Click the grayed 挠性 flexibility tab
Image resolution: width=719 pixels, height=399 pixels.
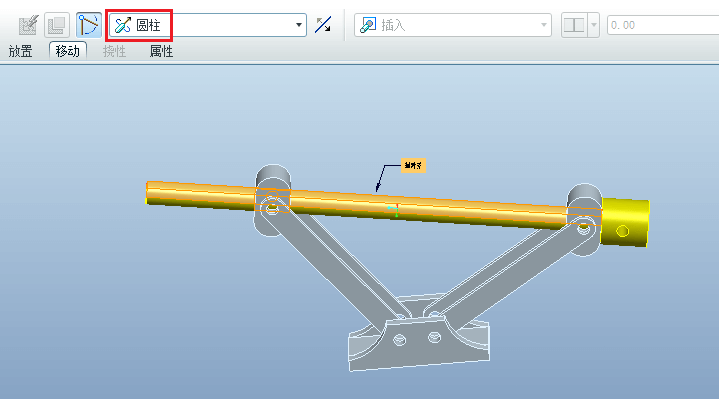114,51
